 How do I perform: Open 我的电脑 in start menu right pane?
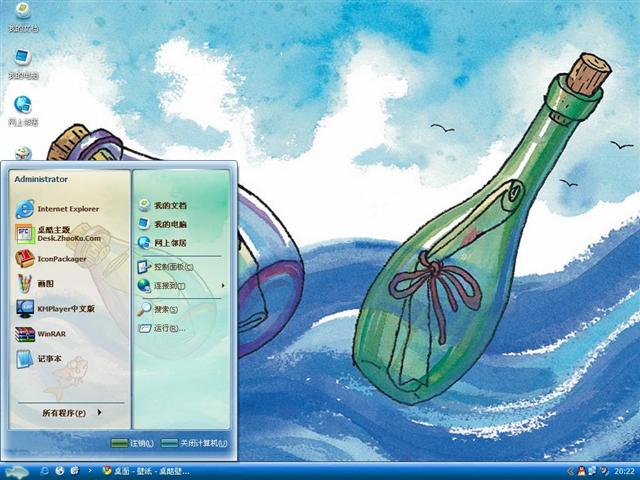(162, 224)
